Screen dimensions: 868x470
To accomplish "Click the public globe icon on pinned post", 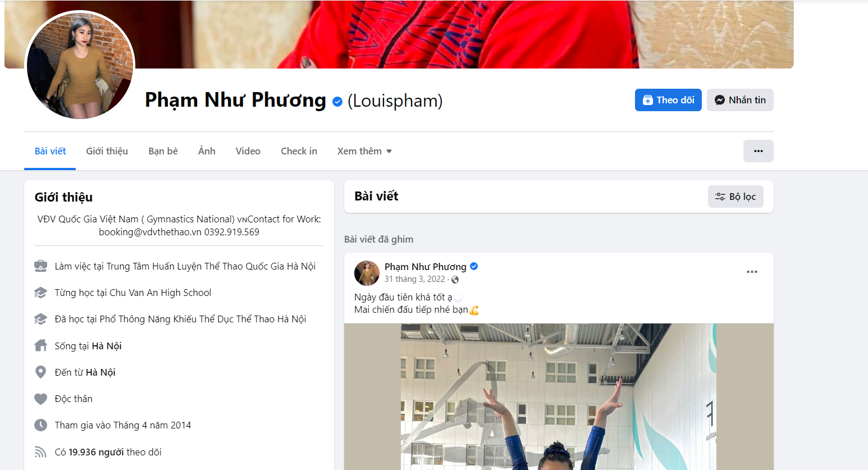I will pyautogui.click(x=455, y=280).
